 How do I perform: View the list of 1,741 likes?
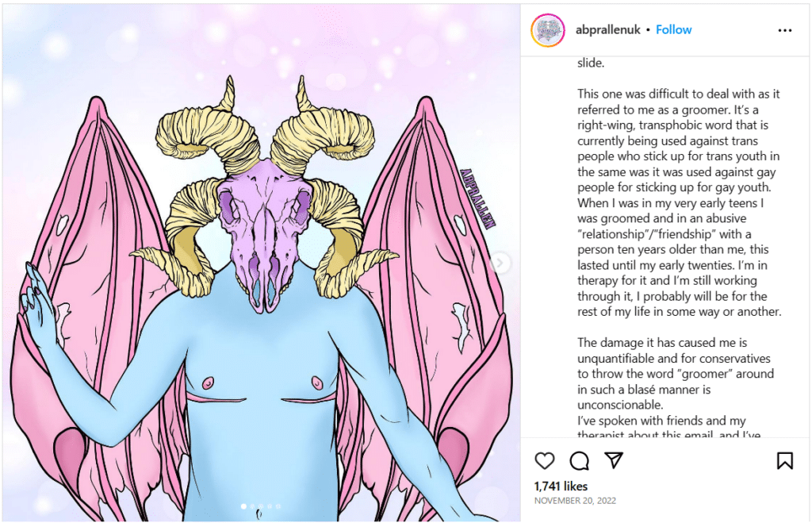tap(561, 486)
